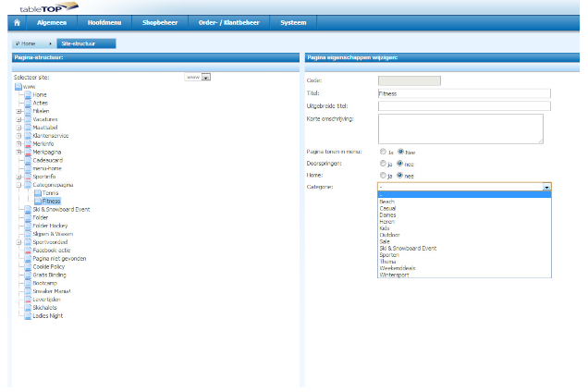Click the Site-structuur breadcrumb
Image resolution: width=588 pixels, height=392 pixels.
pyautogui.click(x=86, y=43)
